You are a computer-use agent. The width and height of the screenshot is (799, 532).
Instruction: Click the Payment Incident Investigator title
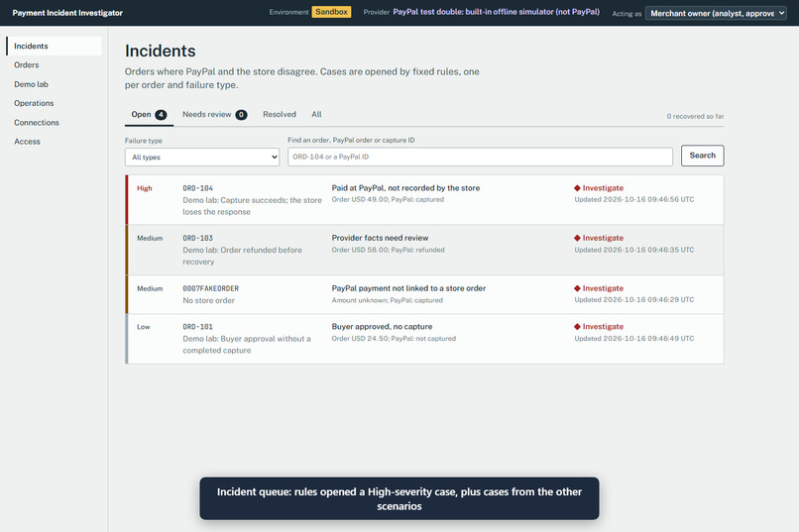[67, 13]
